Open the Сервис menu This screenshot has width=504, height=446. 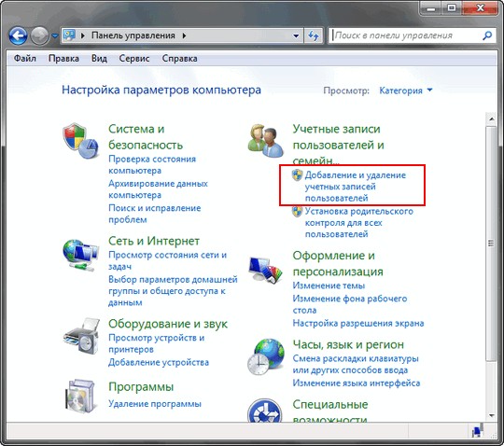point(134,59)
